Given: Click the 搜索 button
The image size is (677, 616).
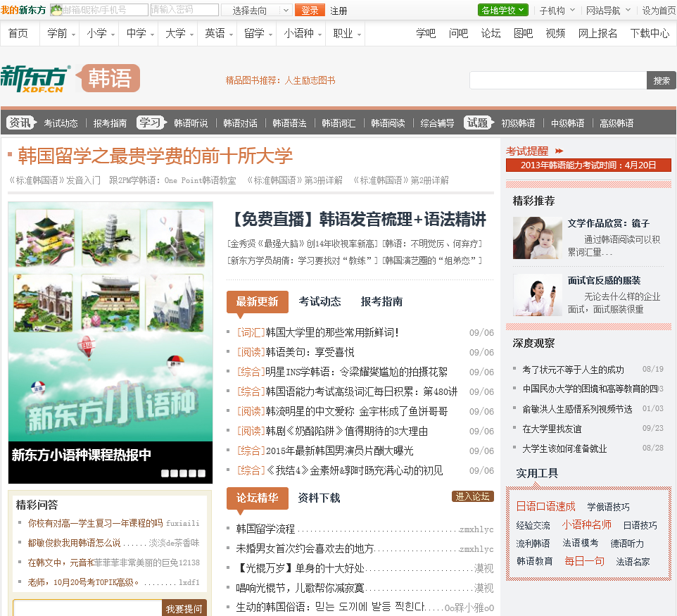Looking at the screenshot, I should tap(661, 80).
